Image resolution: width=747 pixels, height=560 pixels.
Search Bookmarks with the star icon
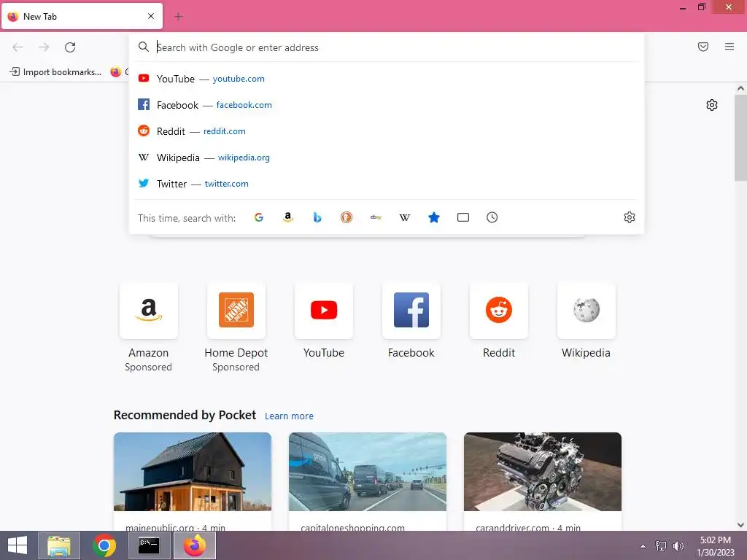point(434,217)
